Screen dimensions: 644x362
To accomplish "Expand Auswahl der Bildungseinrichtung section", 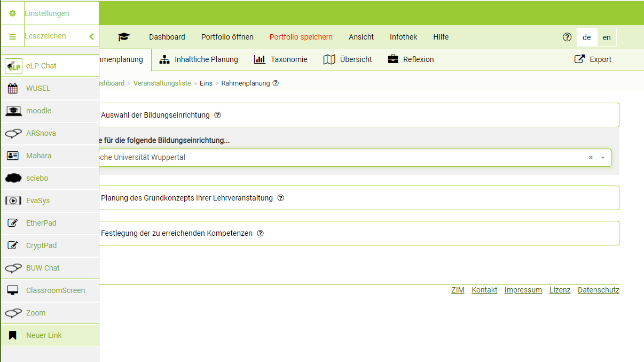I will 359,115.
